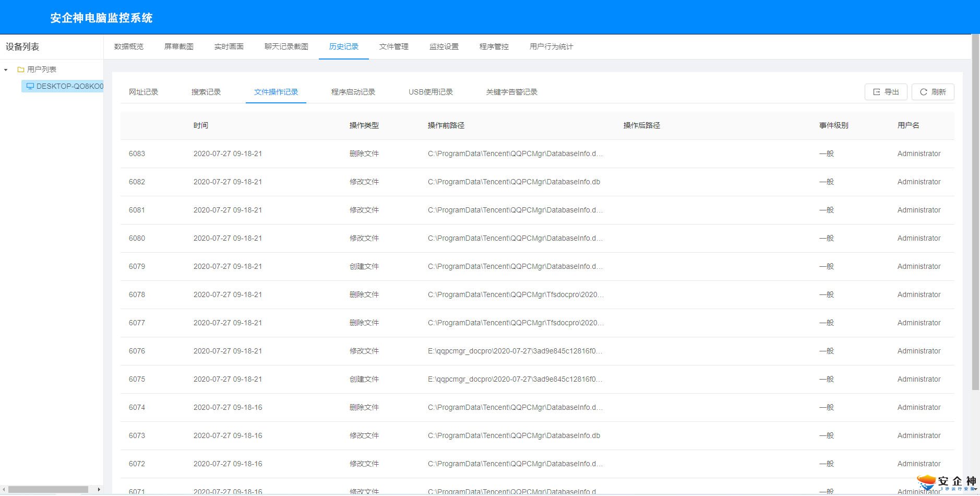This screenshot has height=496, width=980.
Task: Collapse the 用户列表 tree arrow
Action: (6, 69)
